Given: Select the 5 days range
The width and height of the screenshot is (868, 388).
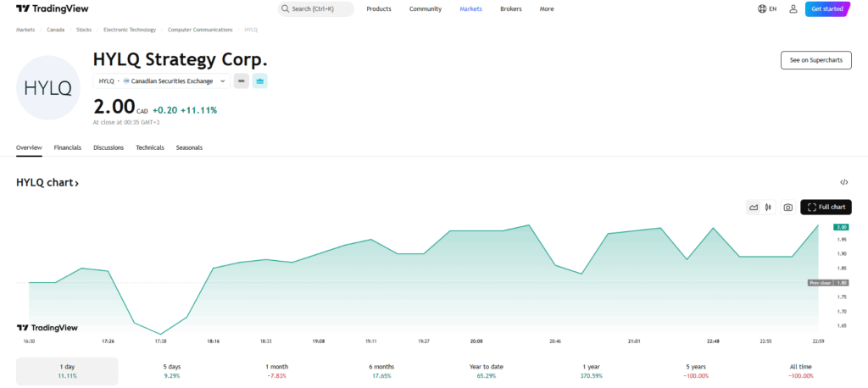Looking at the screenshot, I should [x=171, y=371].
